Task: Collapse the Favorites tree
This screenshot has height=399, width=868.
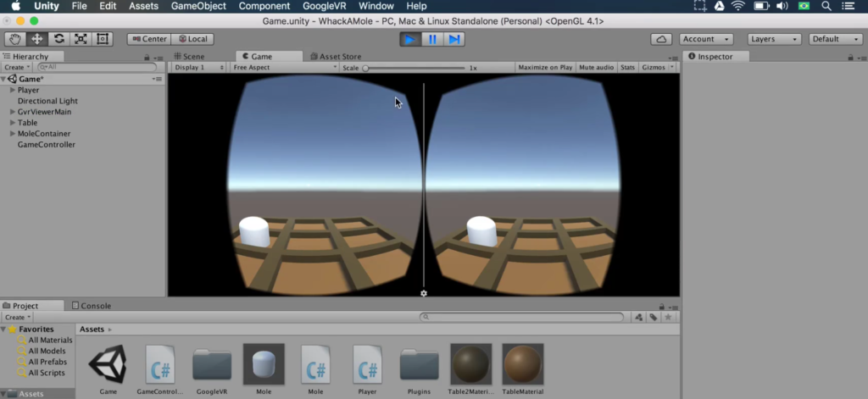Action: click(x=4, y=330)
